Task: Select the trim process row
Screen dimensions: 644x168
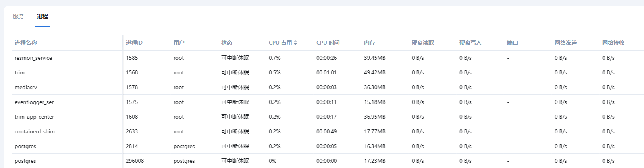Action: (x=20, y=73)
